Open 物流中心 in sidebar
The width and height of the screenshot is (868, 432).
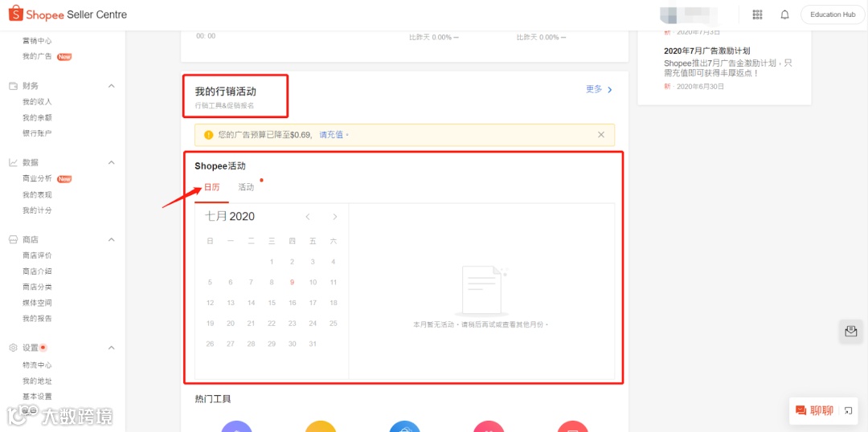tap(37, 365)
